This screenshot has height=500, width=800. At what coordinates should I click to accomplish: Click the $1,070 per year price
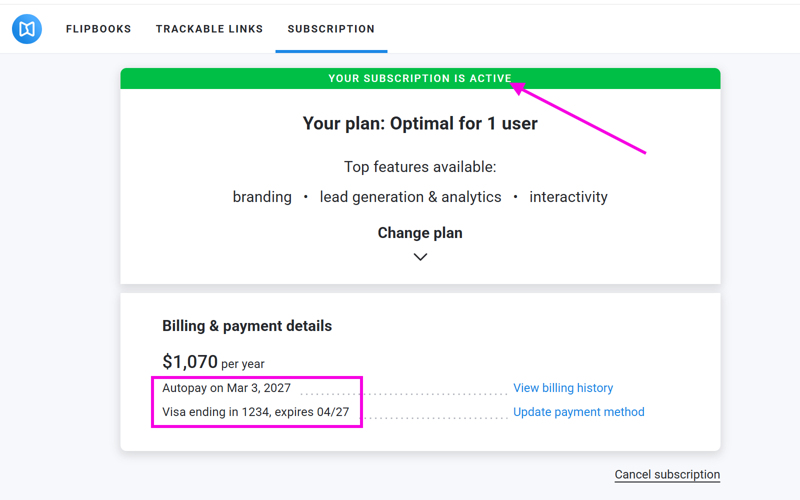pos(213,362)
